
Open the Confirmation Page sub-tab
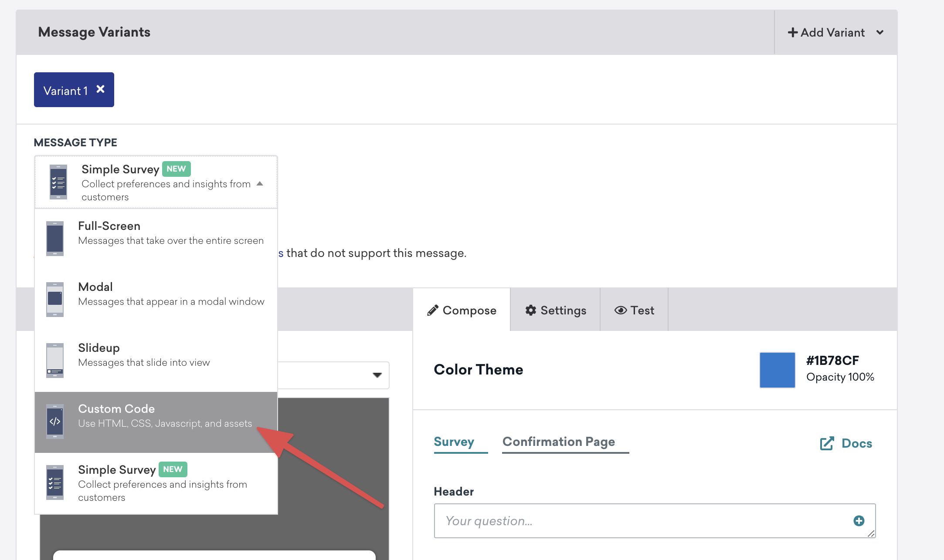click(558, 441)
